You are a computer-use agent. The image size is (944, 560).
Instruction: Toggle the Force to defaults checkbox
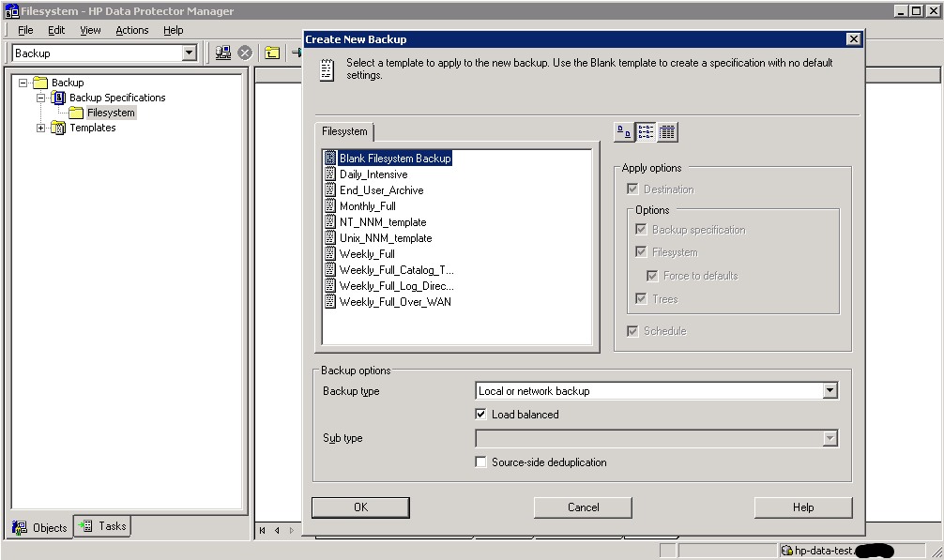click(x=652, y=276)
